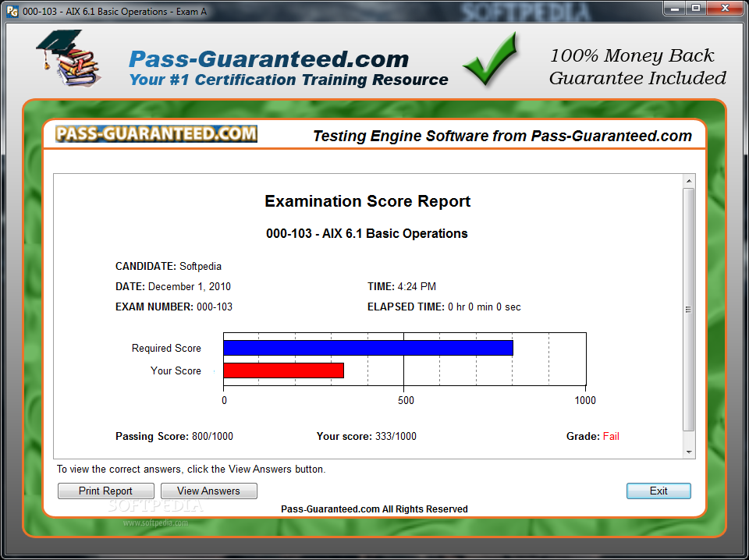Image resolution: width=749 pixels, height=560 pixels.
Task: Click 'Examination Score Report' heading
Action: click(367, 201)
